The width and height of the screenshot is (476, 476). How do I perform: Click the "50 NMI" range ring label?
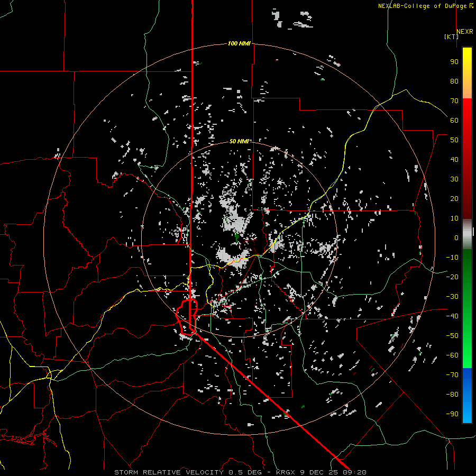click(239, 141)
